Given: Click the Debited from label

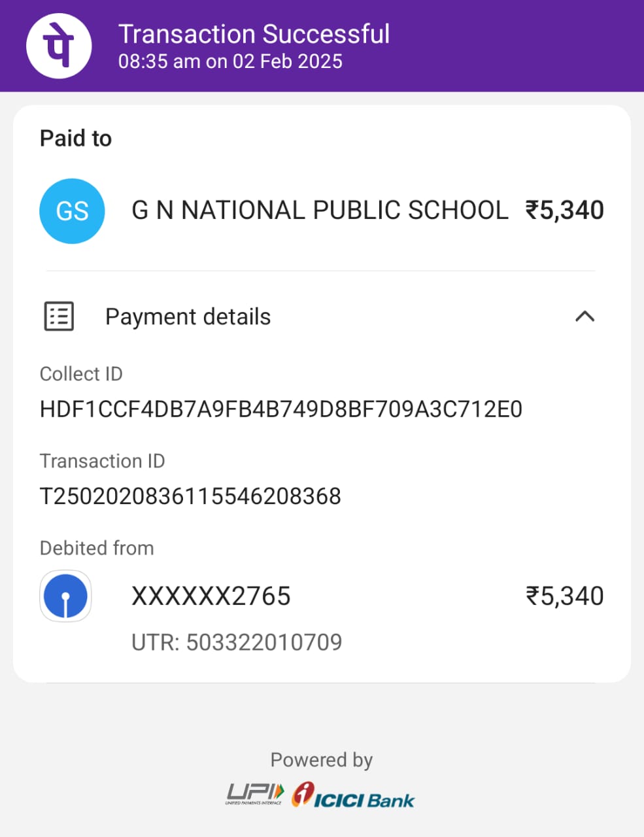Looking at the screenshot, I should click(97, 548).
